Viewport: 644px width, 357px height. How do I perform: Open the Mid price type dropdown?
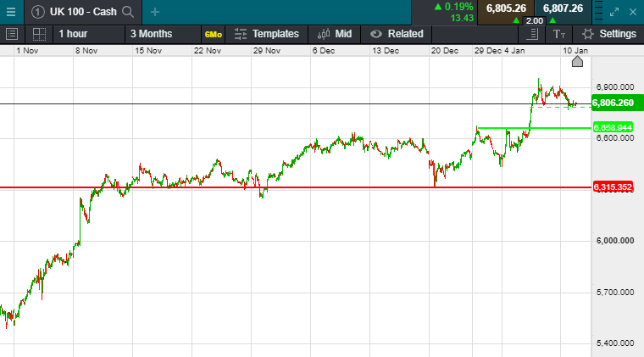click(335, 34)
